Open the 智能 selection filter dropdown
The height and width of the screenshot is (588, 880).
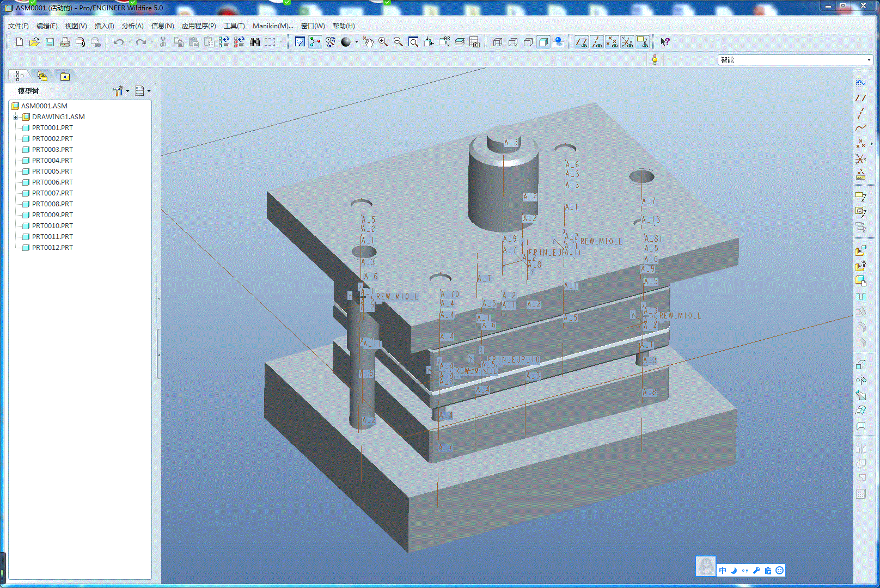(x=869, y=60)
